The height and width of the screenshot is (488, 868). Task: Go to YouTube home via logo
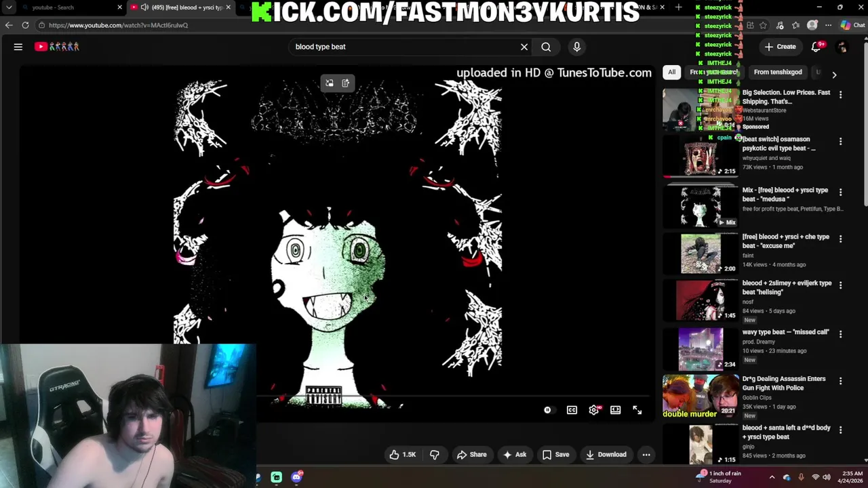tap(57, 47)
